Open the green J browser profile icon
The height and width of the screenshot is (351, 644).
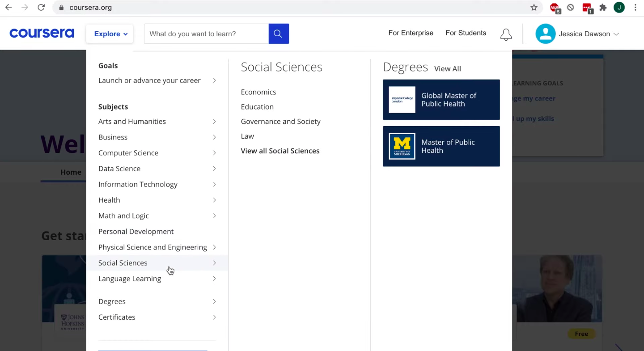619,7
